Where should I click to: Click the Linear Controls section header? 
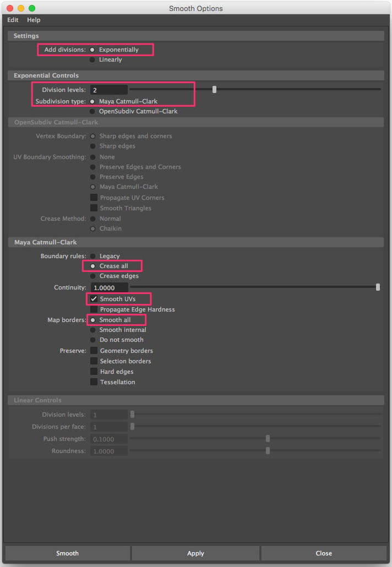coord(196,400)
